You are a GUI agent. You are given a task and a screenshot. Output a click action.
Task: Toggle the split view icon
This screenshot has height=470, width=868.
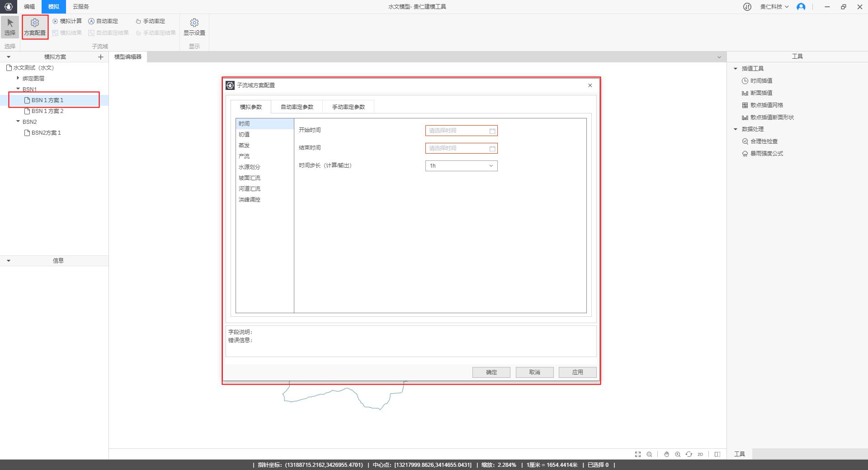click(x=717, y=454)
